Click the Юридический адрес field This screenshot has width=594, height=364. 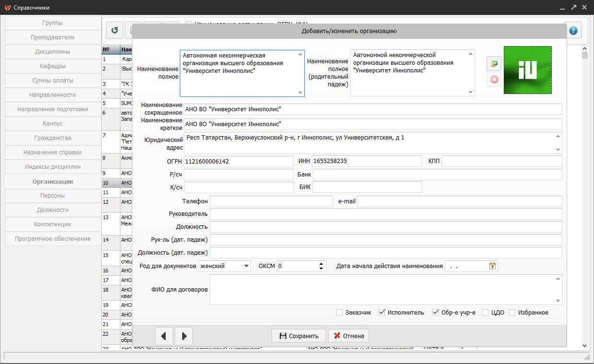click(373, 143)
